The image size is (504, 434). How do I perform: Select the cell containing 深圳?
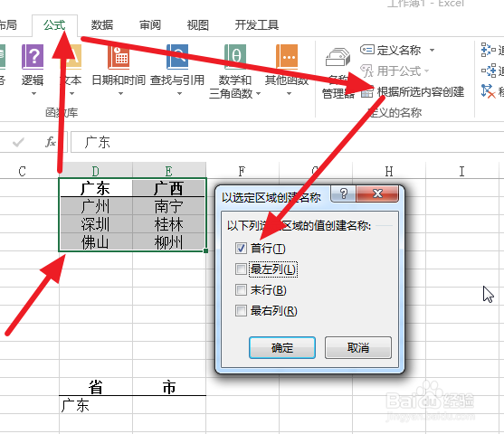pos(96,224)
